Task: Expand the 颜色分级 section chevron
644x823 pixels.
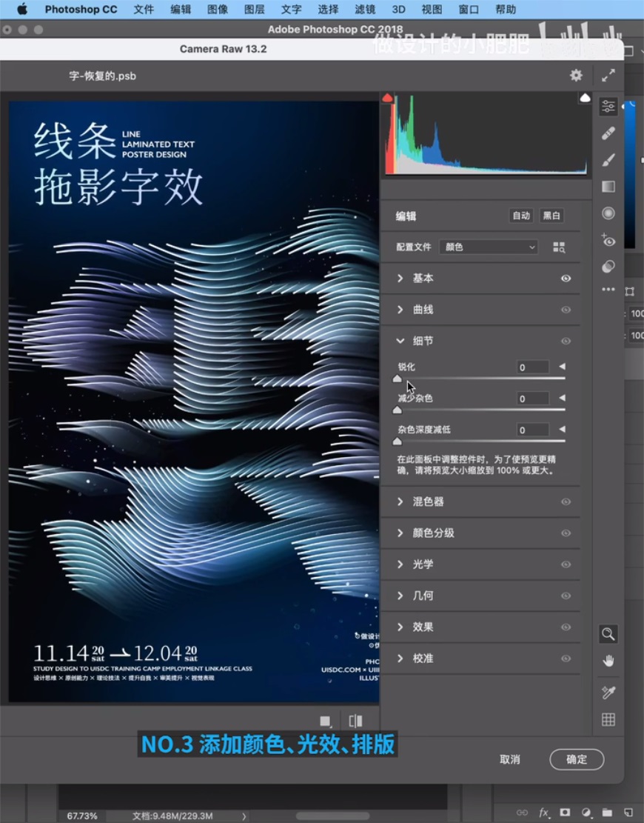Action: [400, 533]
